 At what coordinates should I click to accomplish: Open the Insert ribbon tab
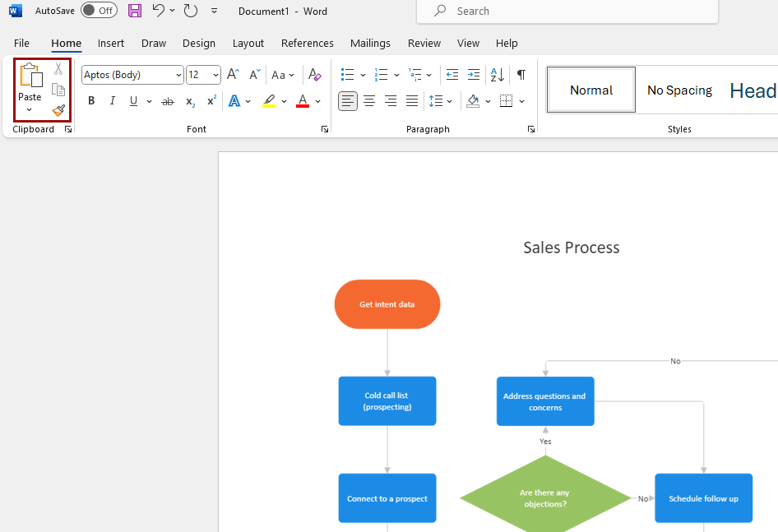(111, 43)
